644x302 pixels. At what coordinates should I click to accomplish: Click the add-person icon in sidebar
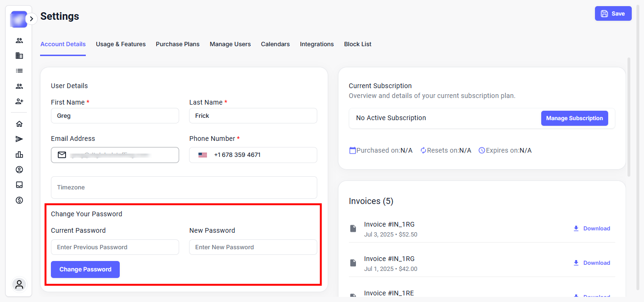(x=19, y=101)
